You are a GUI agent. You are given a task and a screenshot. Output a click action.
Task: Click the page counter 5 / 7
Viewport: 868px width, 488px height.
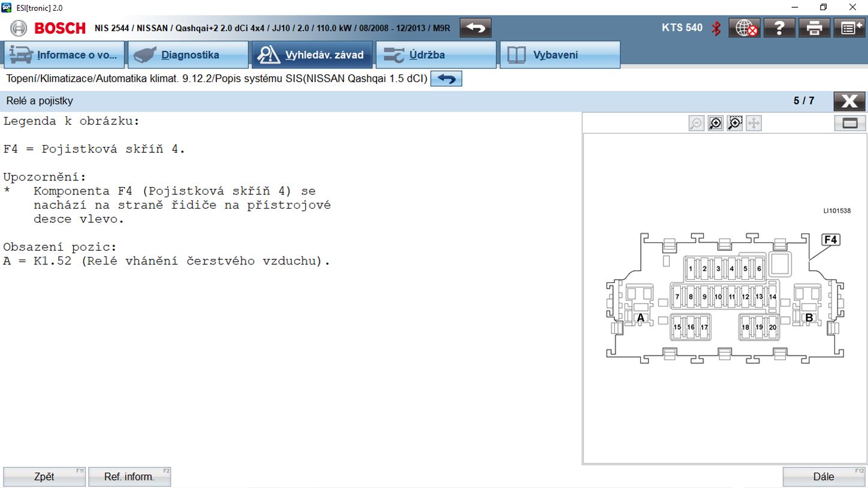tap(804, 101)
